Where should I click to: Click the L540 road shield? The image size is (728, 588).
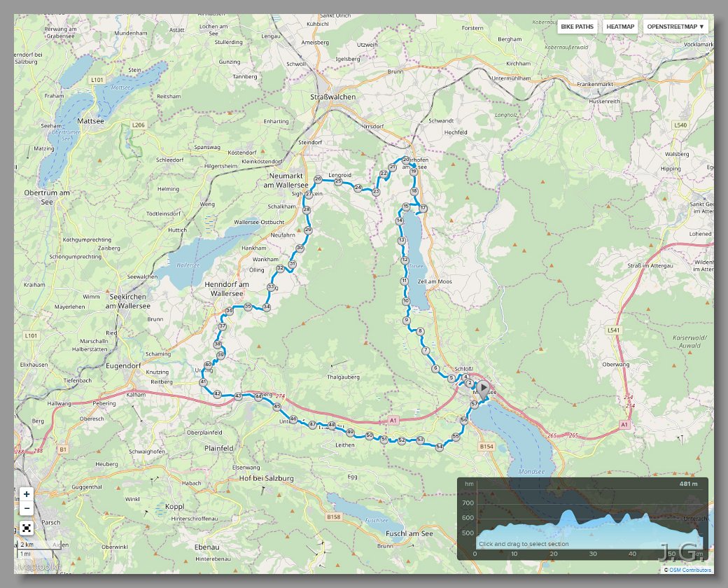[680, 125]
